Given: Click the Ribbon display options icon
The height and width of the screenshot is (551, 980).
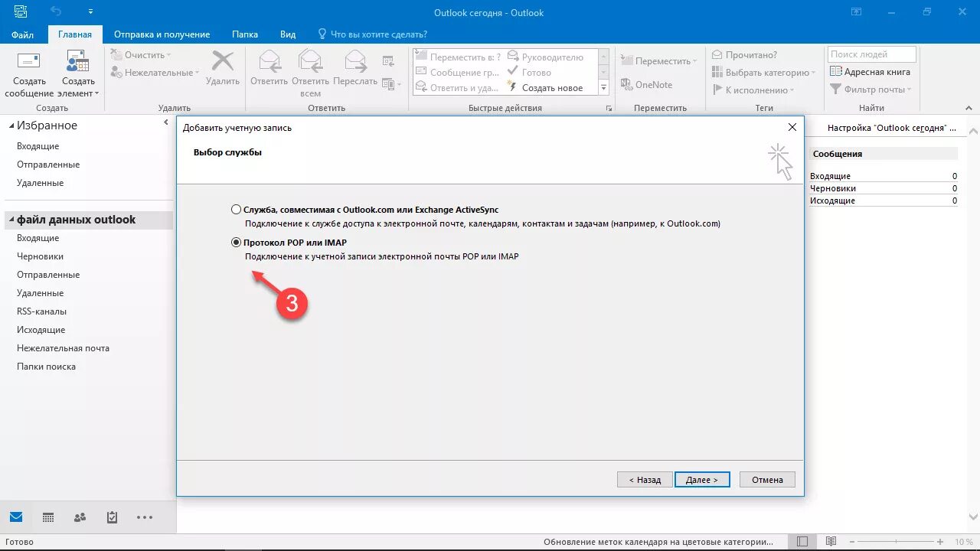Looking at the screenshot, I should pos(854,12).
